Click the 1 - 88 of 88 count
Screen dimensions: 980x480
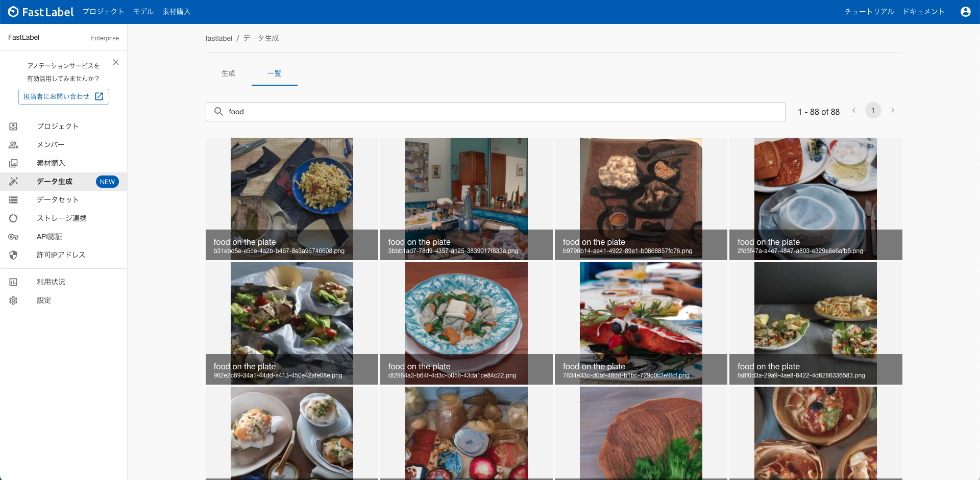coord(819,112)
